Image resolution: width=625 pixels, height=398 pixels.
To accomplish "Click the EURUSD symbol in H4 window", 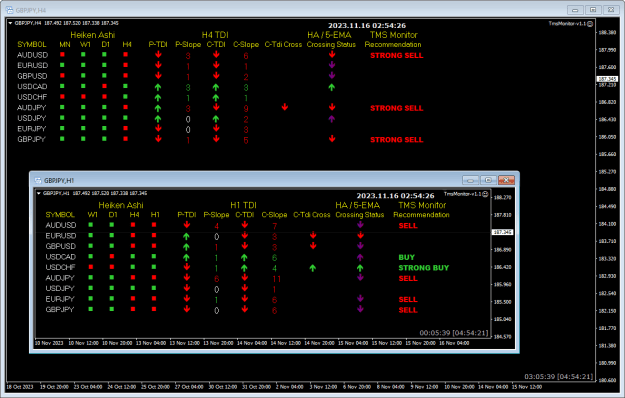I will 32,65.
